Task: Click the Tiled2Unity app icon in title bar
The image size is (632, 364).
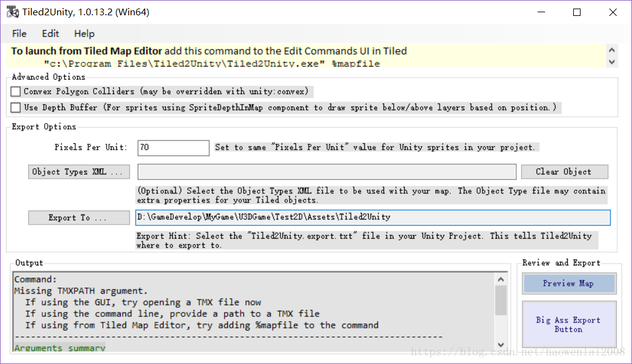Action: coord(12,12)
